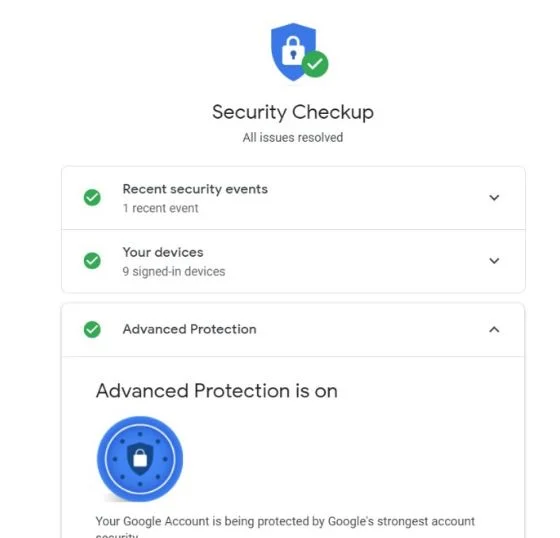
Task: Click the "1 recent event" subtitle
Action: click(x=160, y=208)
